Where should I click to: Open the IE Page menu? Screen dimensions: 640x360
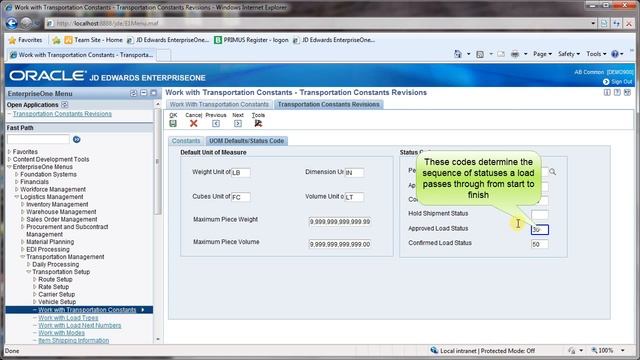click(x=542, y=54)
